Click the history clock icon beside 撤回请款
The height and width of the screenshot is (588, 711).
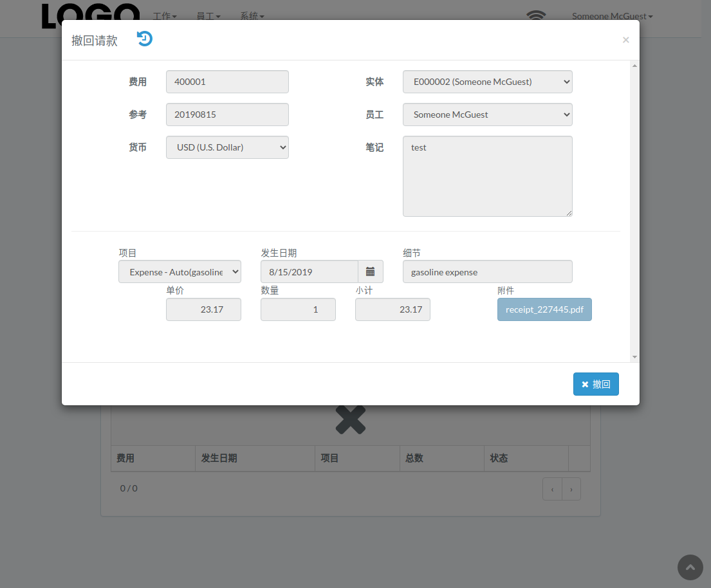[145, 39]
